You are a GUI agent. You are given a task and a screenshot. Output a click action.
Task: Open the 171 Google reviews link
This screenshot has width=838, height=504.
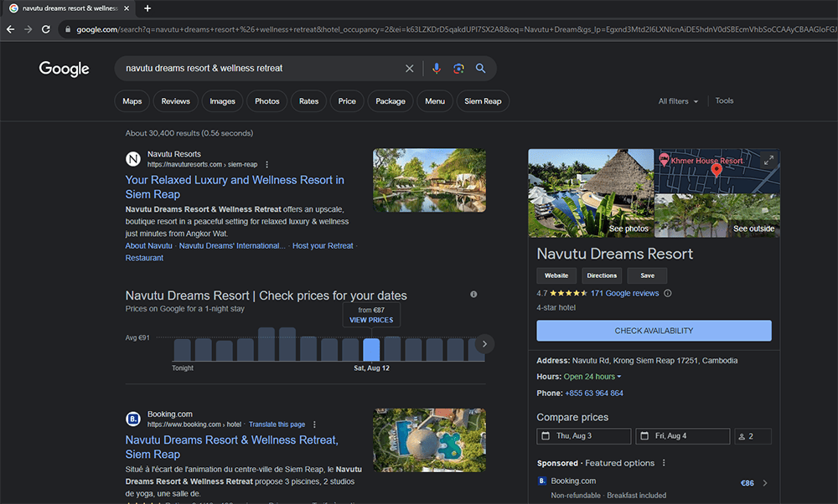click(624, 293)
